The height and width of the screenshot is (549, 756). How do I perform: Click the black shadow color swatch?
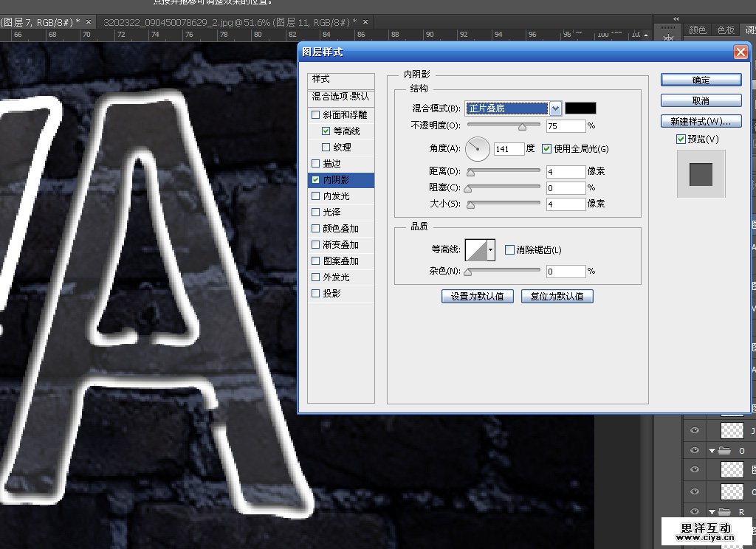(580, 108)
